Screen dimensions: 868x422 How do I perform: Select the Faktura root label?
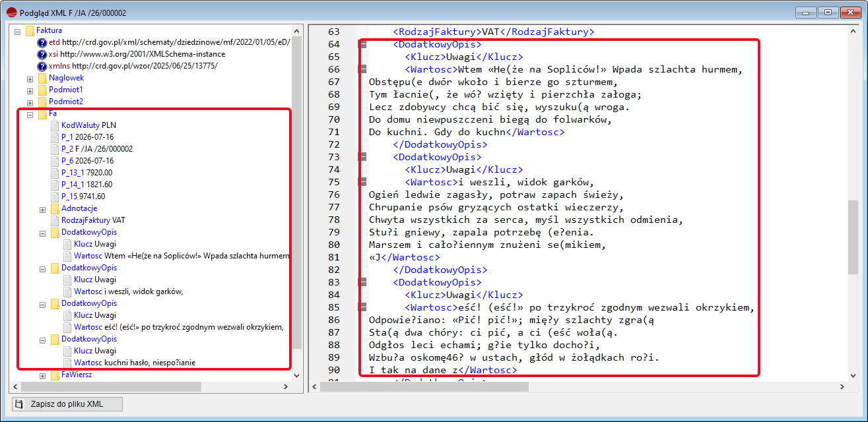tap(50, 30)
